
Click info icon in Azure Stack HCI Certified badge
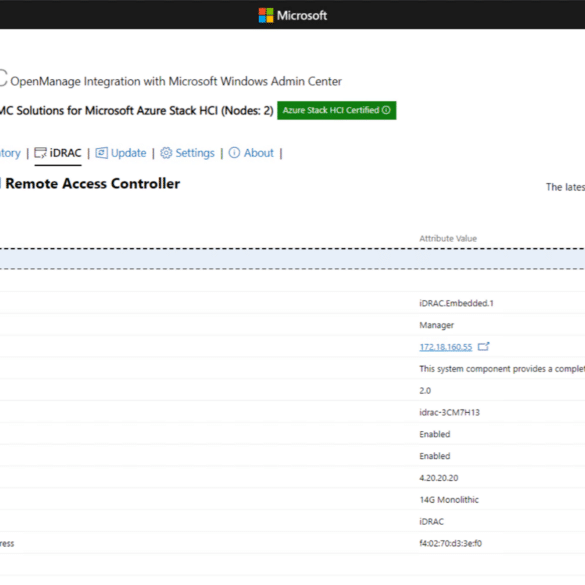(387, 110)
